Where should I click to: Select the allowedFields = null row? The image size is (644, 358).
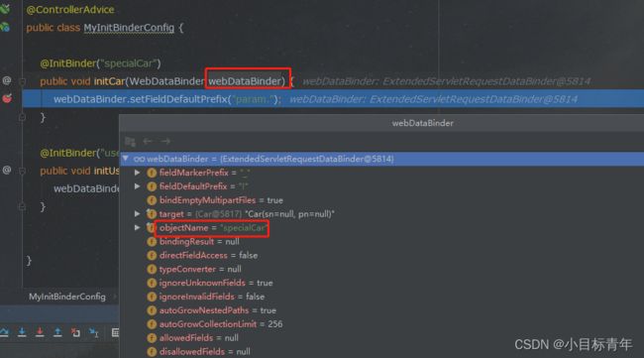[x=382, y=338]
